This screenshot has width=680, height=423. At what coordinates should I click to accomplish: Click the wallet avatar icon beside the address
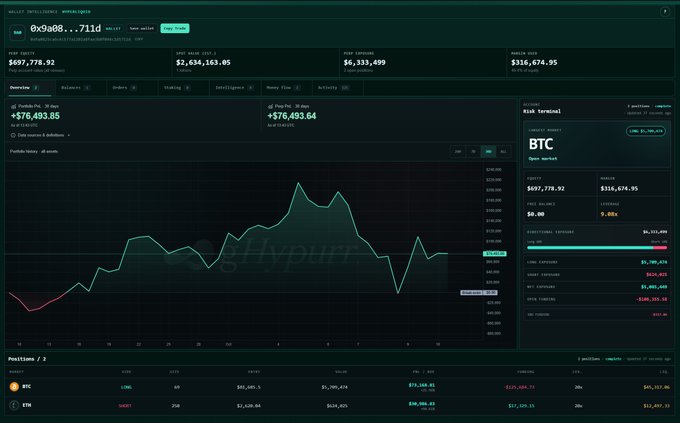tap(17, 33)
